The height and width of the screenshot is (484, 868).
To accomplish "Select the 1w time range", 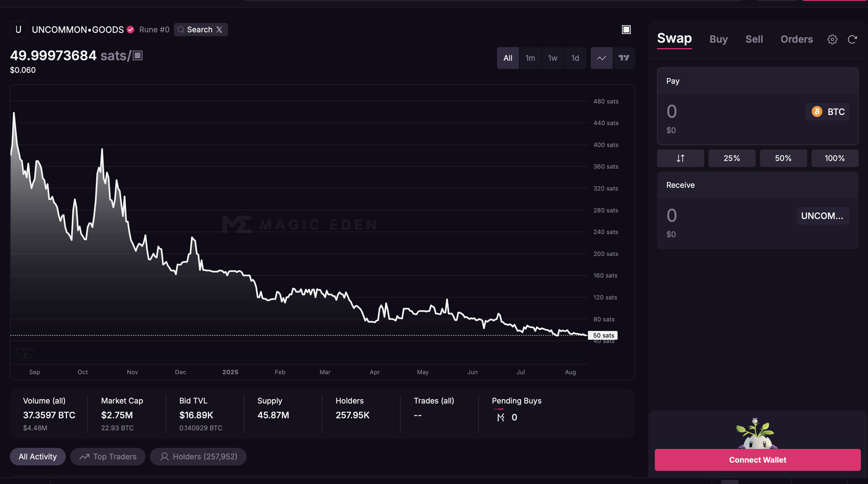I will tap(553, 58).
